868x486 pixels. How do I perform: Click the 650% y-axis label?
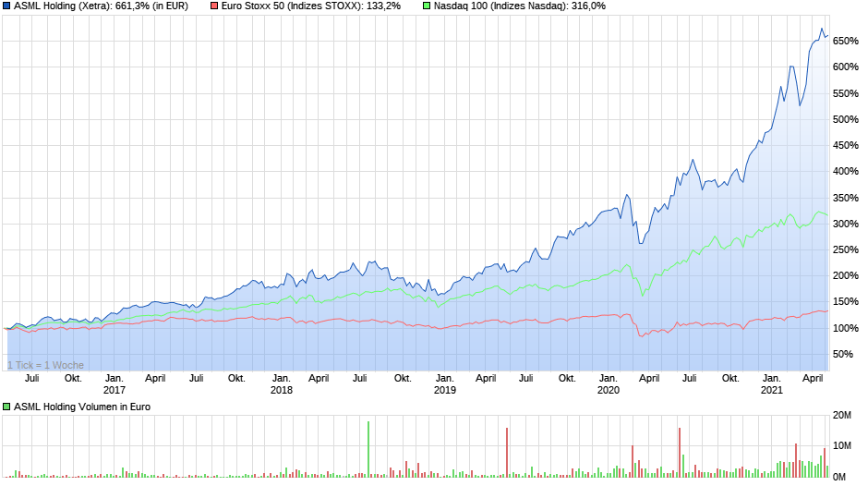click(x=845, y=41)
